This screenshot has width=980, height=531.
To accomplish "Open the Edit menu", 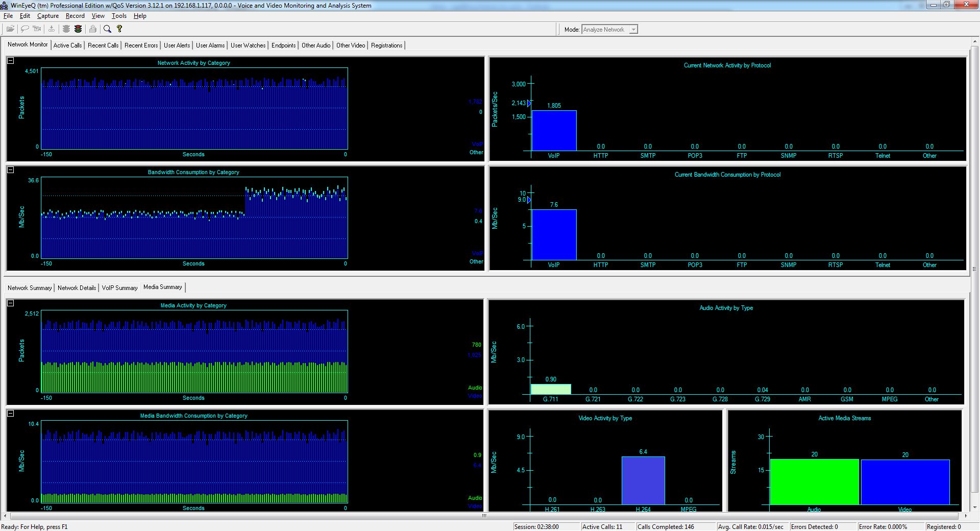I will pos(25,16).
